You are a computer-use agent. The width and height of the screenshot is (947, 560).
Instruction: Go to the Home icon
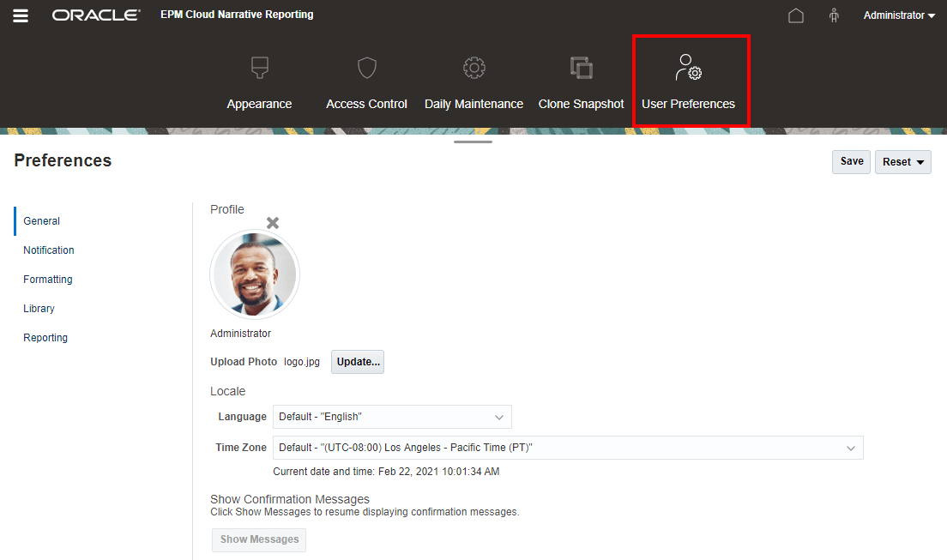click(x=796, y=15)
